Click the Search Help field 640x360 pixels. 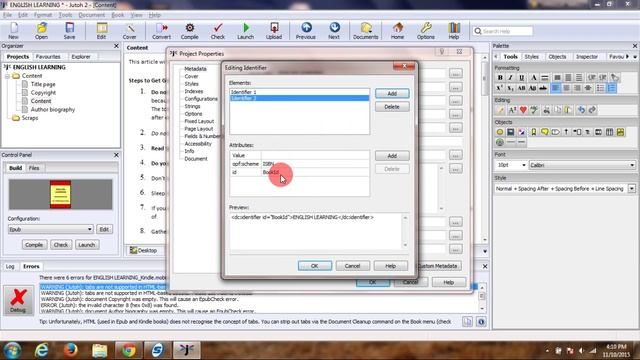pyautogui.click(x=503, y=31)
